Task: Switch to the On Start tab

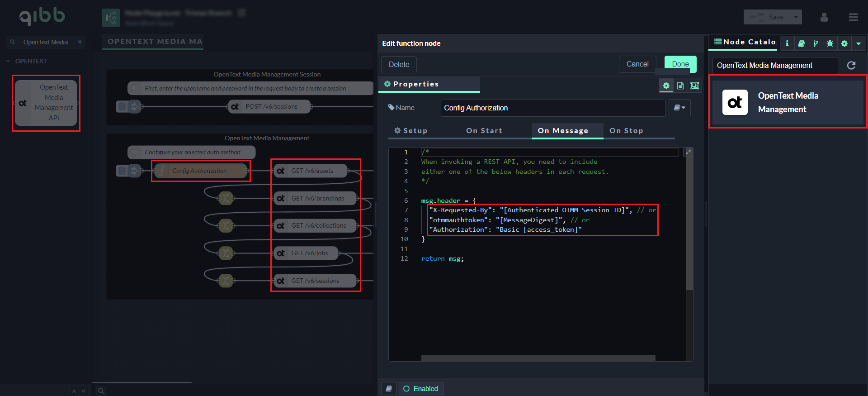Action: [x=484, y=131]
